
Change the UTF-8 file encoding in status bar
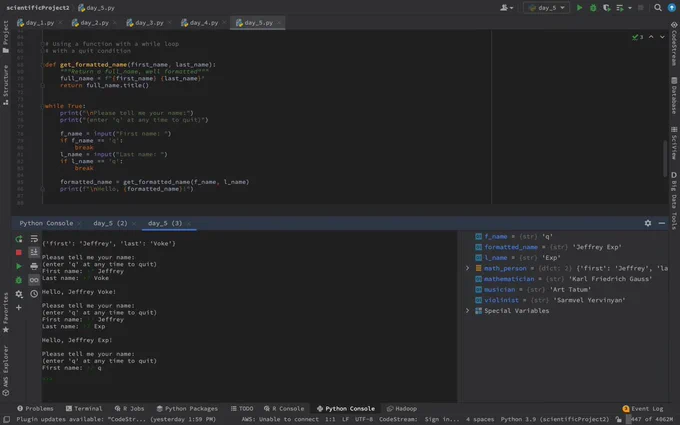363,419
